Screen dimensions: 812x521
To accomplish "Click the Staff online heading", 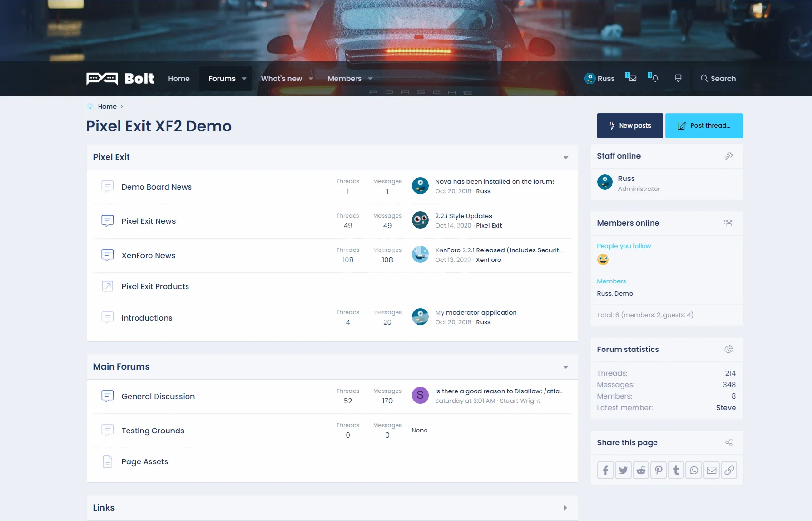I will [x=619, y=156].
